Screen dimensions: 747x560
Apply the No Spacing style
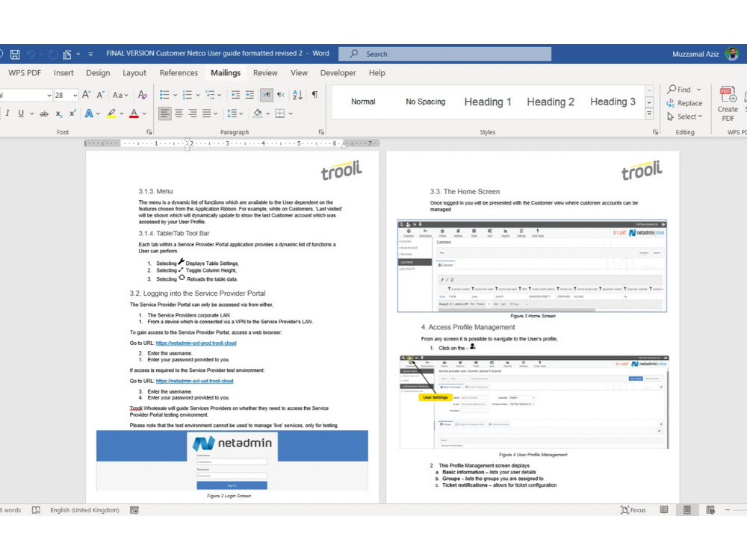tap(426, 102)
